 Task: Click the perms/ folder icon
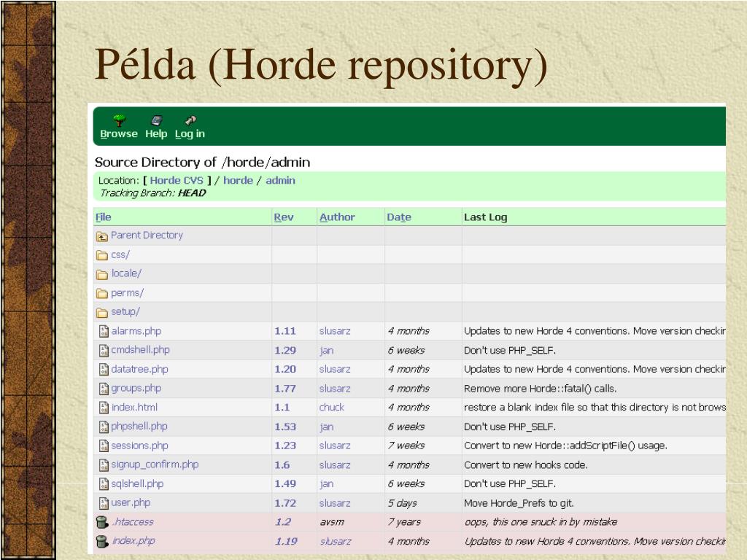pyautogui.click(x=102, y=293)
